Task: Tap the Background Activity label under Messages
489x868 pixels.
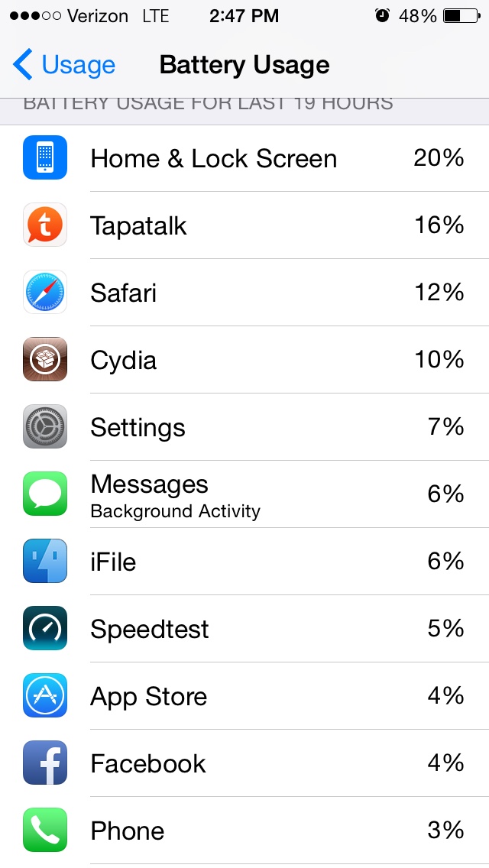Action: pyautogui.click(x=175, y=511)
